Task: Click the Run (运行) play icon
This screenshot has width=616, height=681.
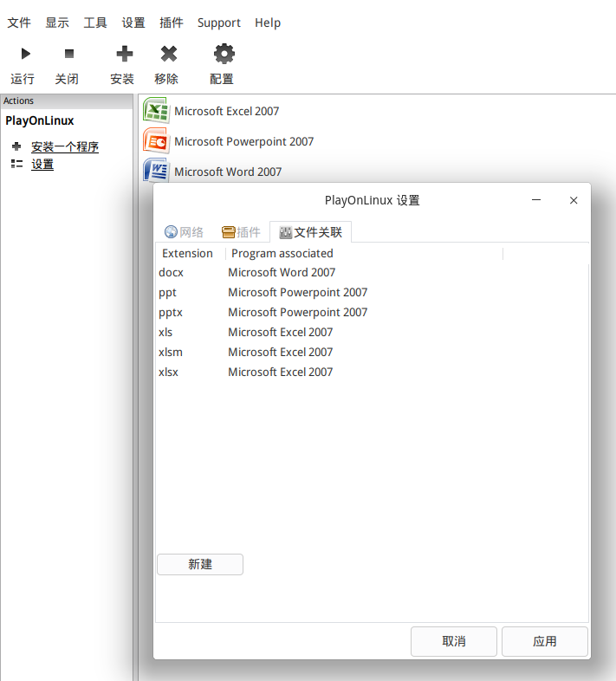Action: coord(26,54)
